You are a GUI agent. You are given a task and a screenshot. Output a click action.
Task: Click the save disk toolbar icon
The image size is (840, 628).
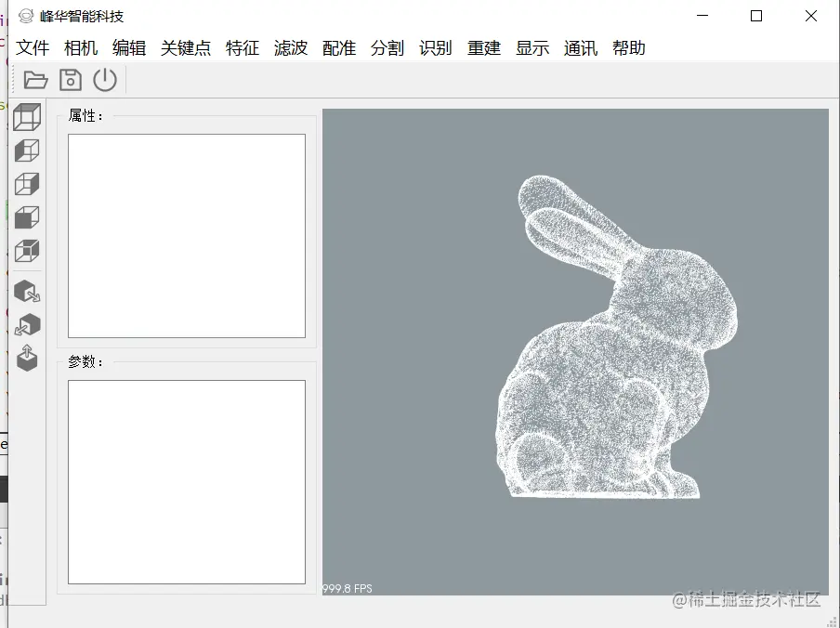pyautogui.click(x=71, y=80)
